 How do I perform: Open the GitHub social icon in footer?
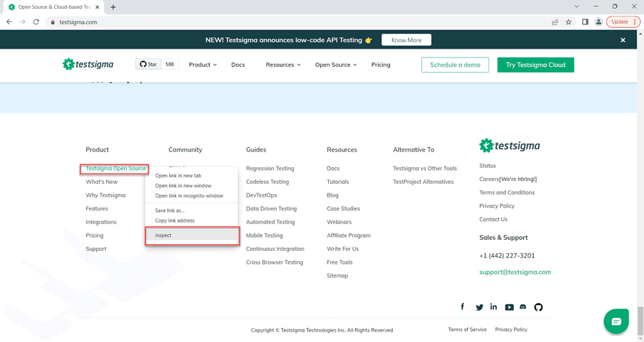pyautogui.click(x=538, y=307)
